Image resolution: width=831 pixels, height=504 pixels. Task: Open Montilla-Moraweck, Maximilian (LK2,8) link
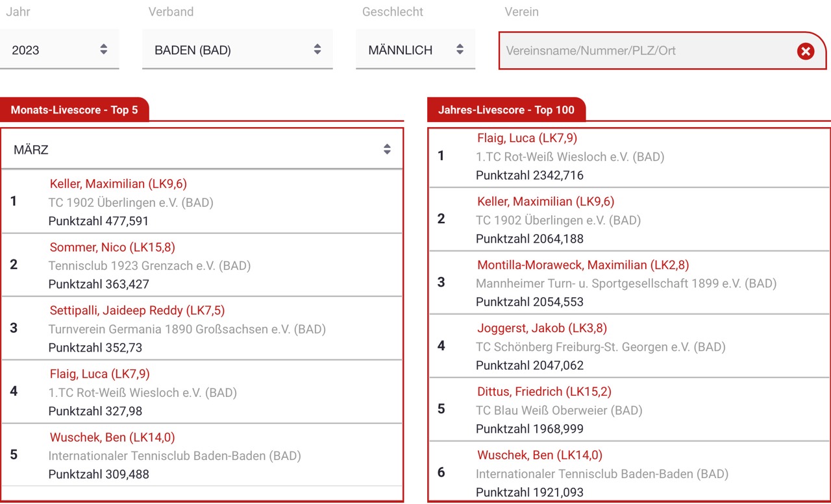(x=583, y=265)
